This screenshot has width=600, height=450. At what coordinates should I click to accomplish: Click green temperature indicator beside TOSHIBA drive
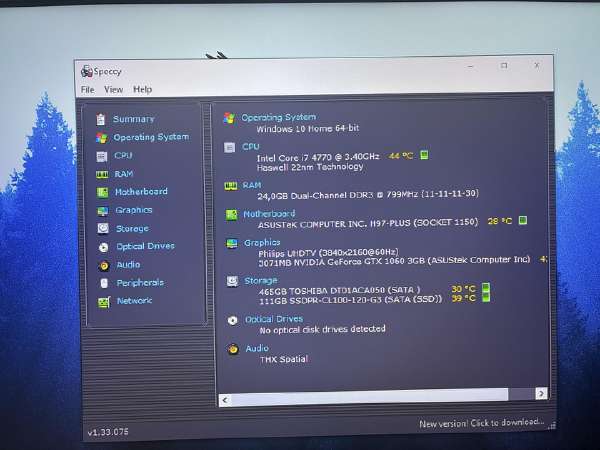pyautogui.click(x=486, y=288)
